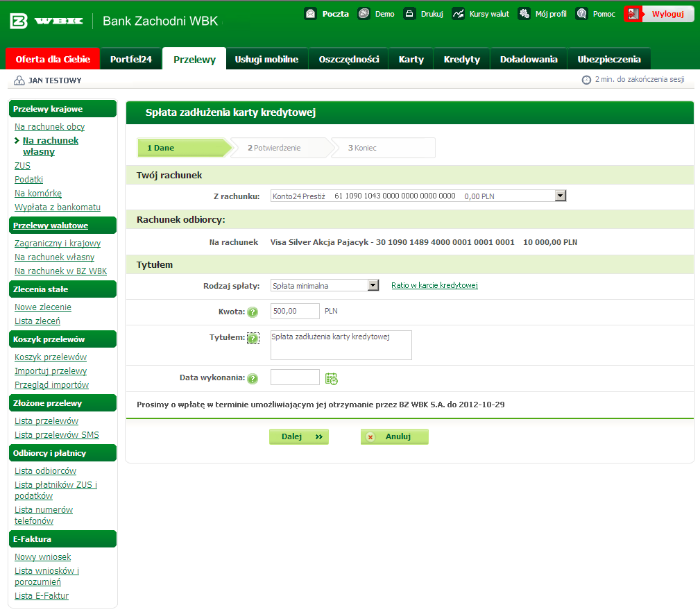Open the Mój profil gear icon
The height and width of the screenshot is (612, 700).
pyautogui.click(x=524, y=14)
